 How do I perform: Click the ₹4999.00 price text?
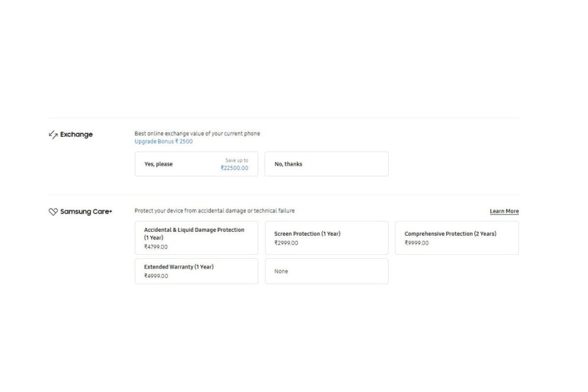(156, 276)
